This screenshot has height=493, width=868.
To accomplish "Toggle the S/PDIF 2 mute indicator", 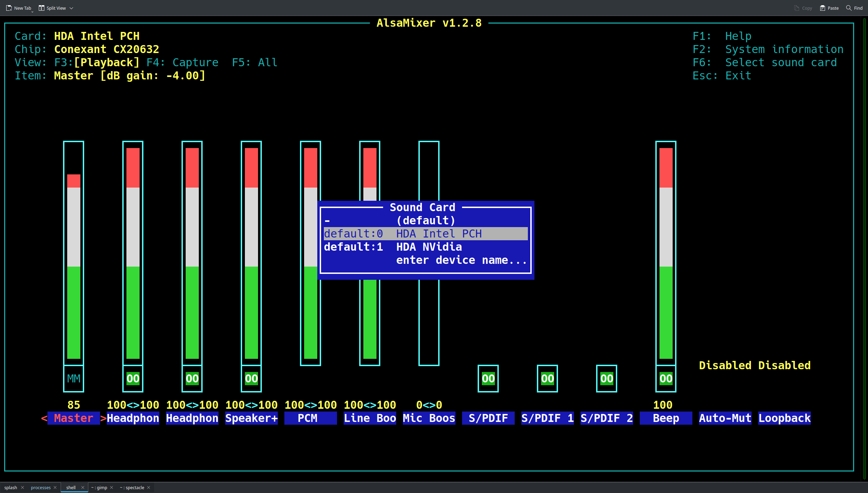I will point(607,379).
